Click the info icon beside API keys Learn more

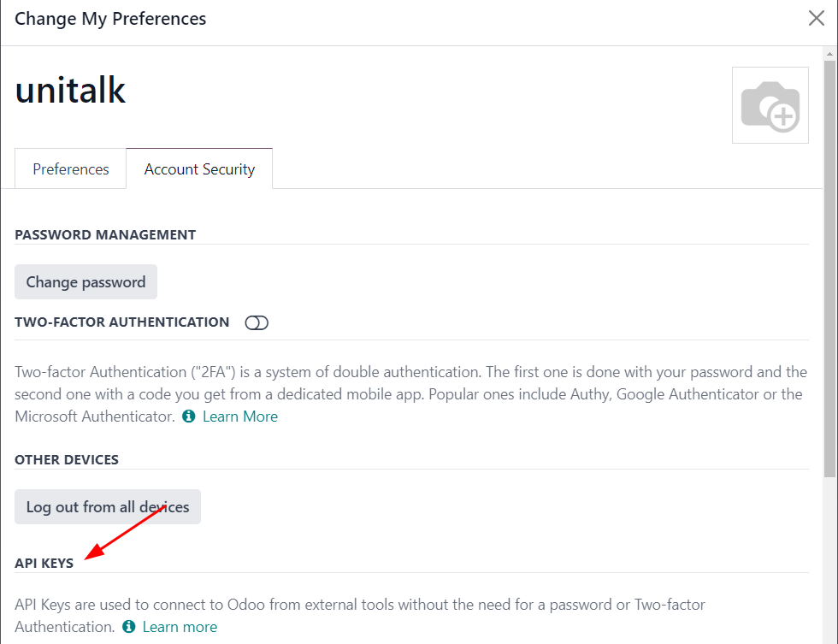[x=128, y=627]
